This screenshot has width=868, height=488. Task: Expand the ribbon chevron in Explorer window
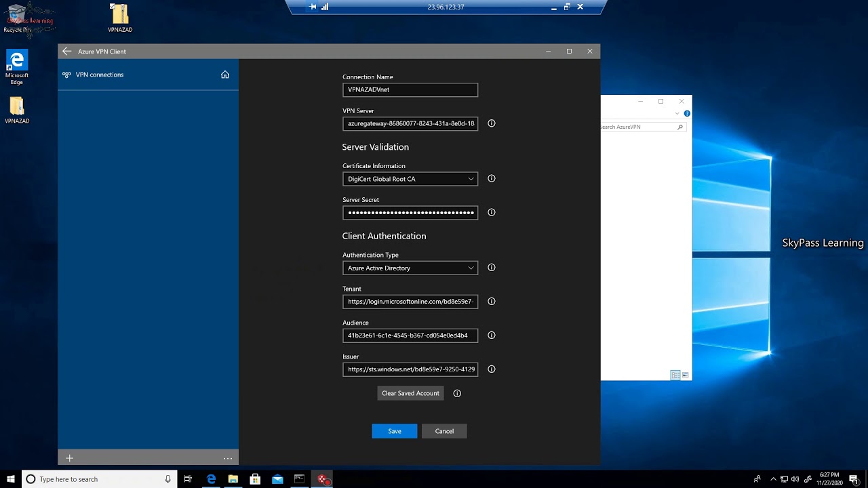coord(677,114)
